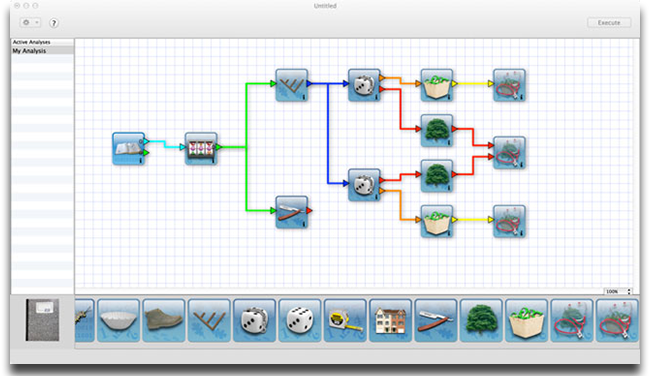
Task: Select the slot machine node on the canvas
Action: [201, 148]
